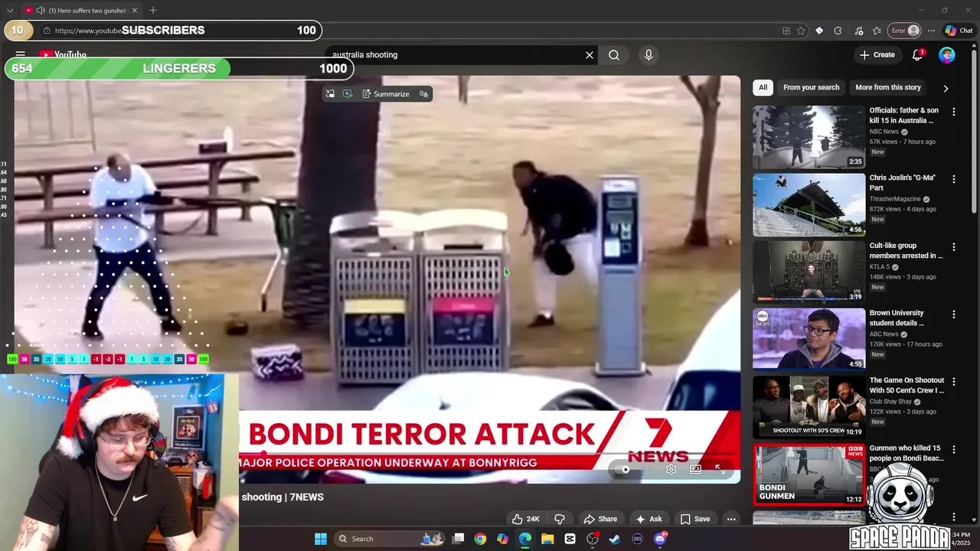Activate voice search microphone icon
Screen dimensions: 980x551
(648, 55)
